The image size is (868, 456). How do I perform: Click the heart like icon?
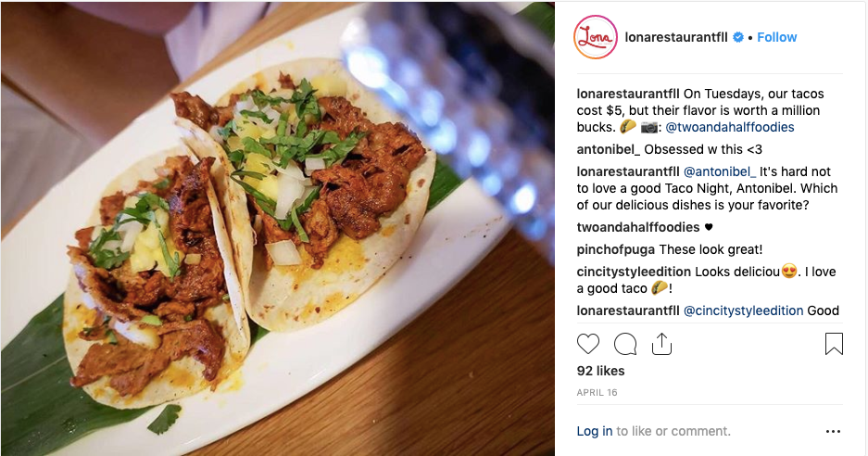tap(588, 344)
